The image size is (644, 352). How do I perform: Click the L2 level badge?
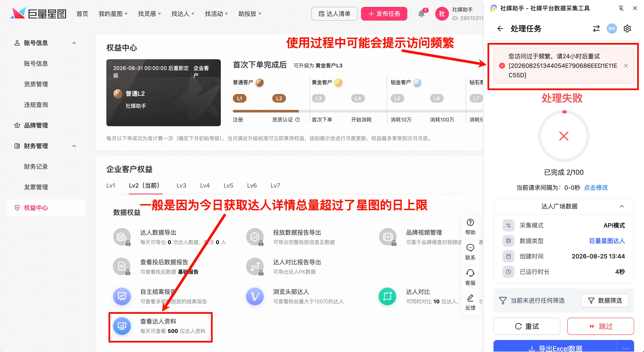pos(279,98)
